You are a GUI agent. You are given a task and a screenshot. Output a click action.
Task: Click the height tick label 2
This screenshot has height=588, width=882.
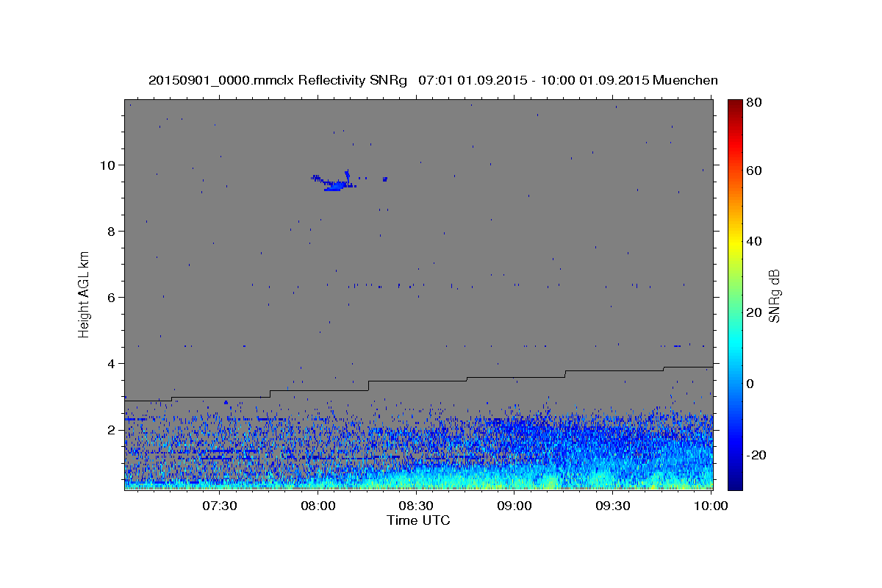tap(111, 430)
